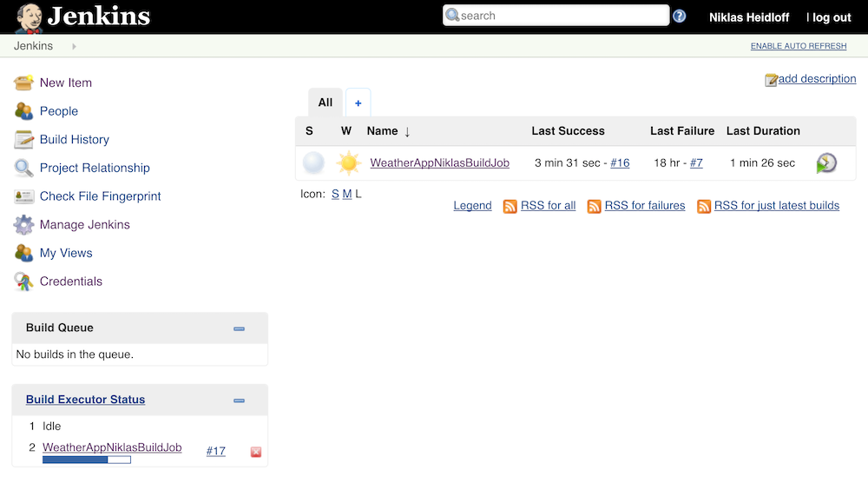Click the add description edit icon
Image resolution: width=868 pixels, height=477 pixels.
(x=771, y=80)
